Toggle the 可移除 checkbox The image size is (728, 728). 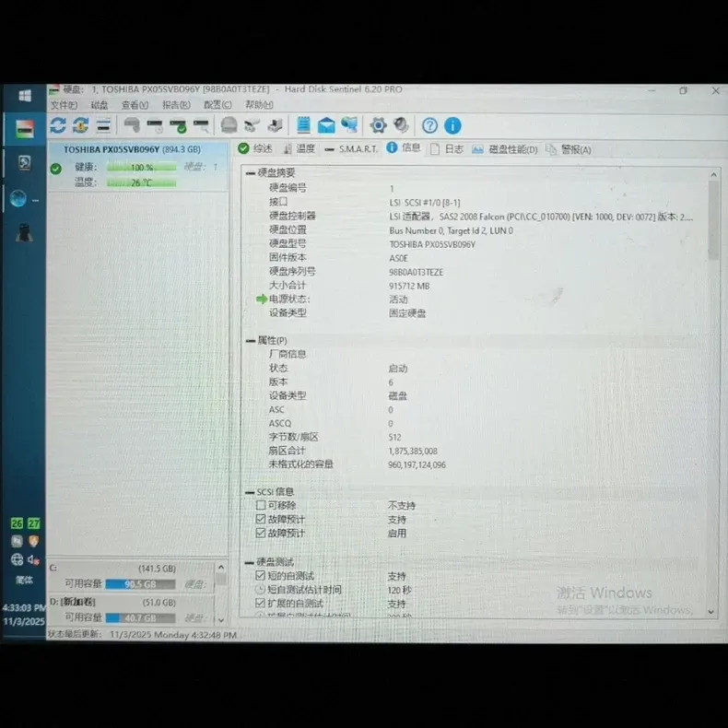click(261, 505)
